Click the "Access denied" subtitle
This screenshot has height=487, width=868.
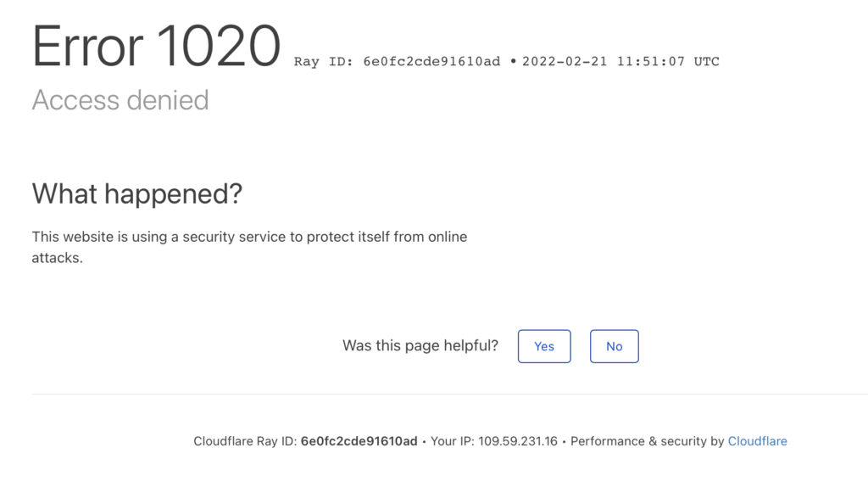coord(120,100)
